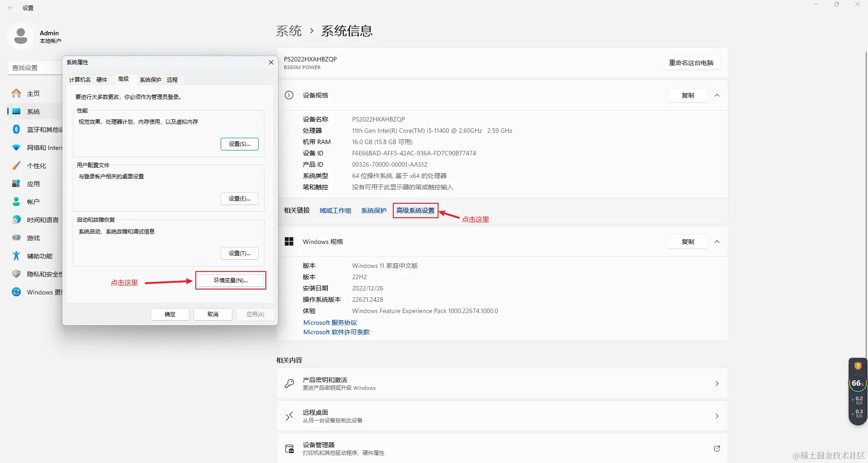This screenshot has height=463, width=868.
Task: Click the 重命名这台电脑 button
Action: click(691, 63)
